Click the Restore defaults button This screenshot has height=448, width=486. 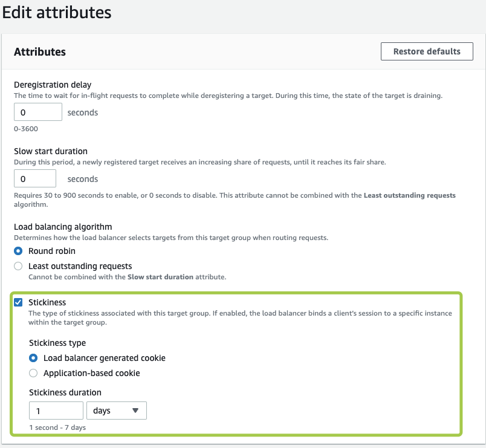tap(427, 51)
